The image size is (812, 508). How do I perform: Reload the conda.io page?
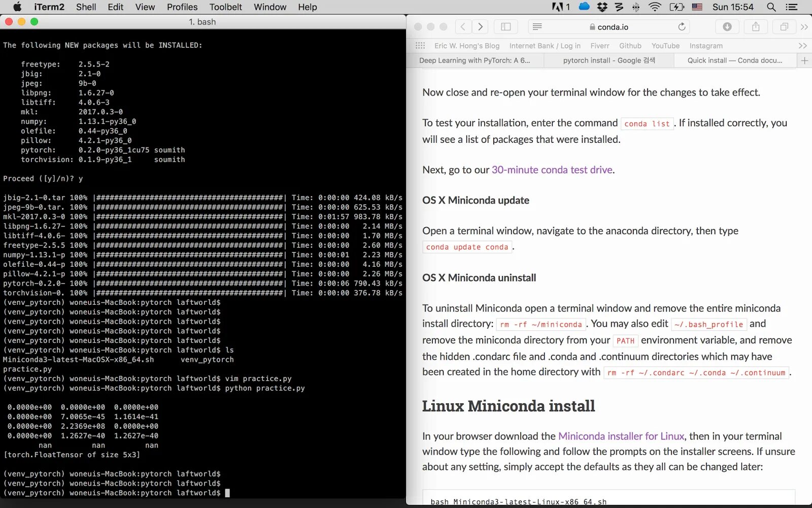pyautogui.click(x=682, y=26)
